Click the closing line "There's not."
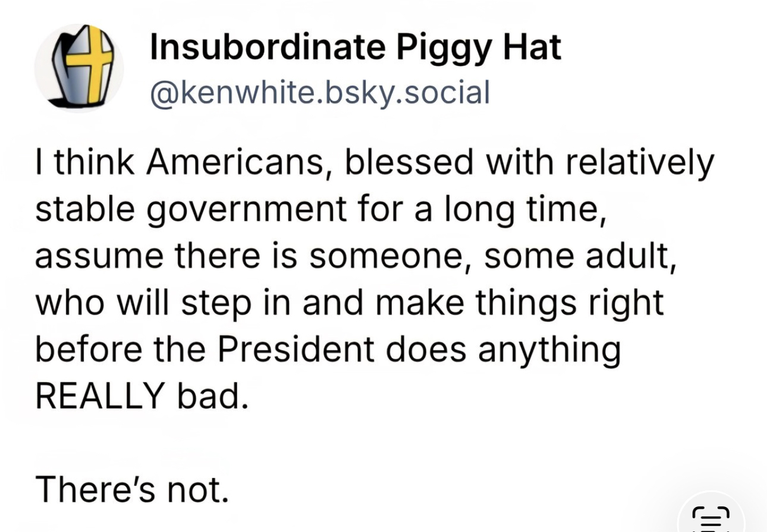The height and width of the screenshot is (532, 767). pyautogui.click(x=132, y=489)
